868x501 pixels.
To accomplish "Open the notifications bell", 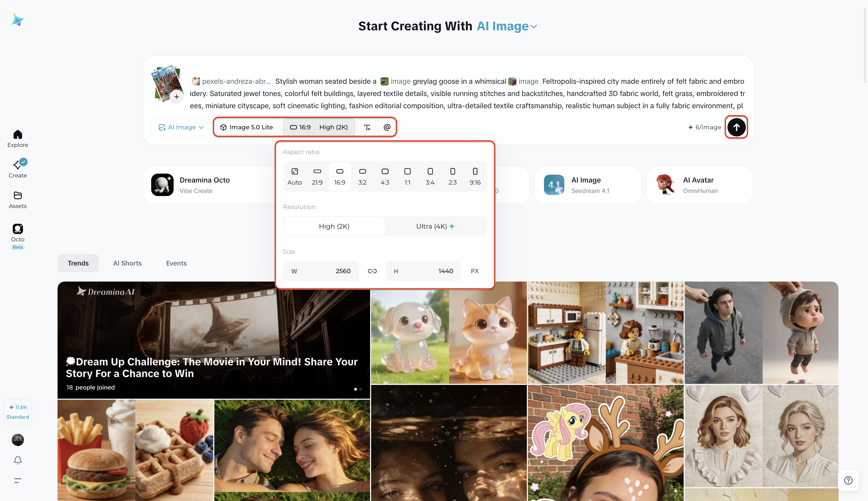I will [x=18, y=460].
